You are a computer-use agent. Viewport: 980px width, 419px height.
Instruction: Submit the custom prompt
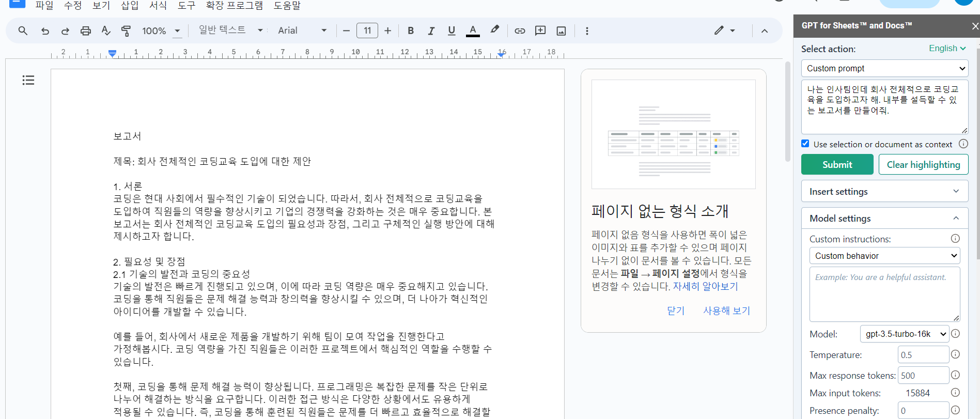pyautogui.click(x=837, y=164)
